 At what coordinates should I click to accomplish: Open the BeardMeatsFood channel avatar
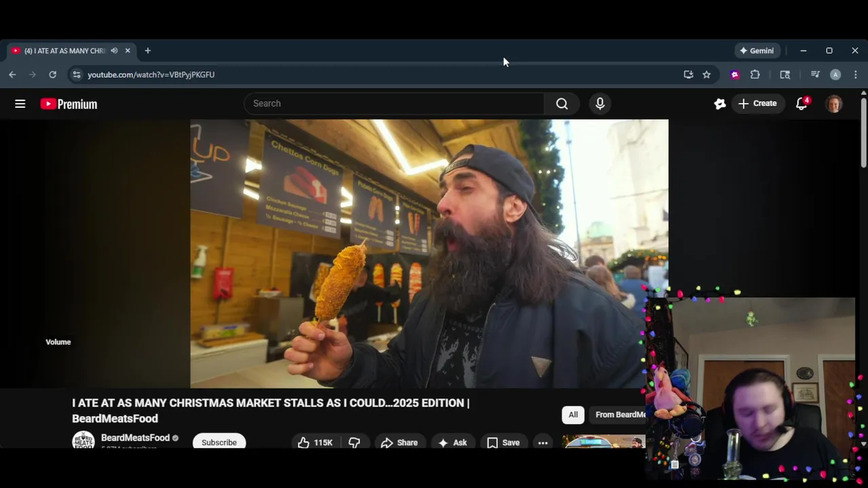[83, 441]
